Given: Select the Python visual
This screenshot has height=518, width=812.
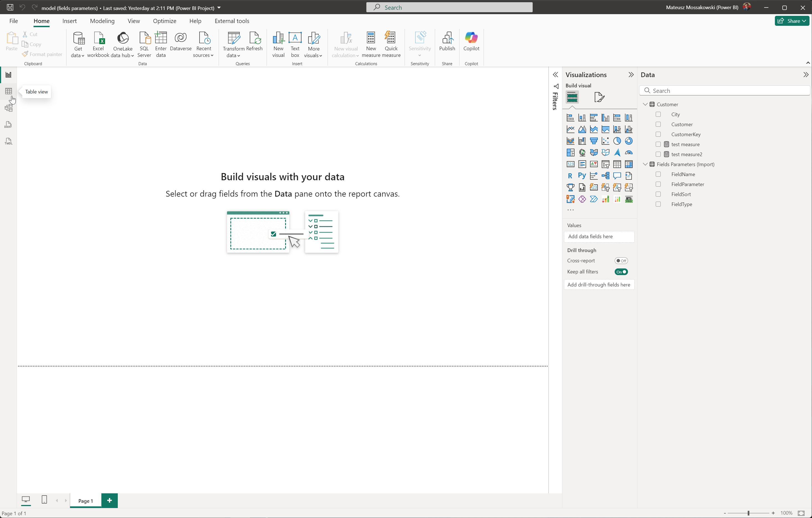Looking at the screenshot, I should coord(582,176).
